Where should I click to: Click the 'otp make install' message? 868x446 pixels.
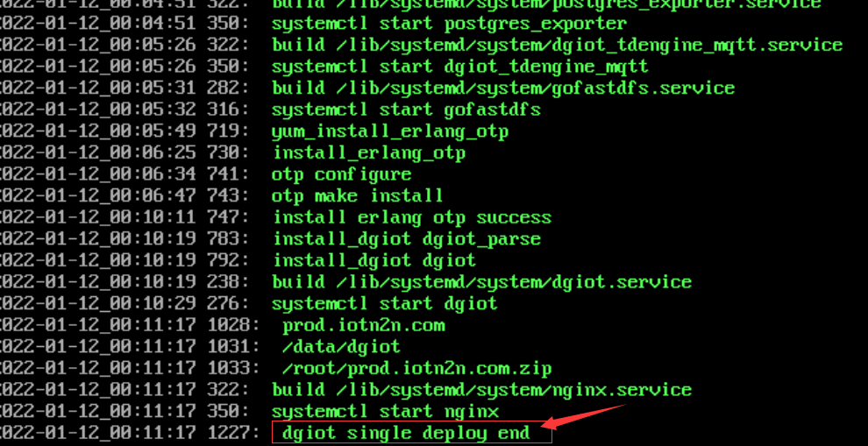(357, 196)
